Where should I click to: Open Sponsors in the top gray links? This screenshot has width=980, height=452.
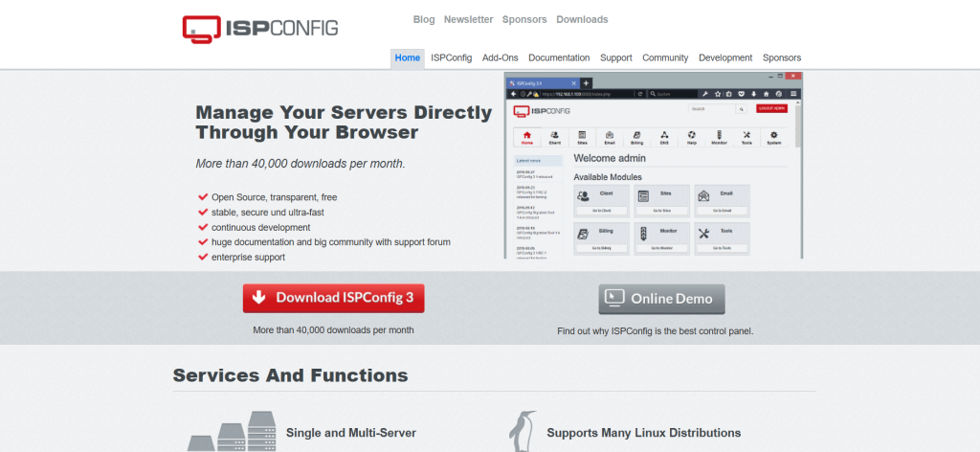(x=524, y=19)
